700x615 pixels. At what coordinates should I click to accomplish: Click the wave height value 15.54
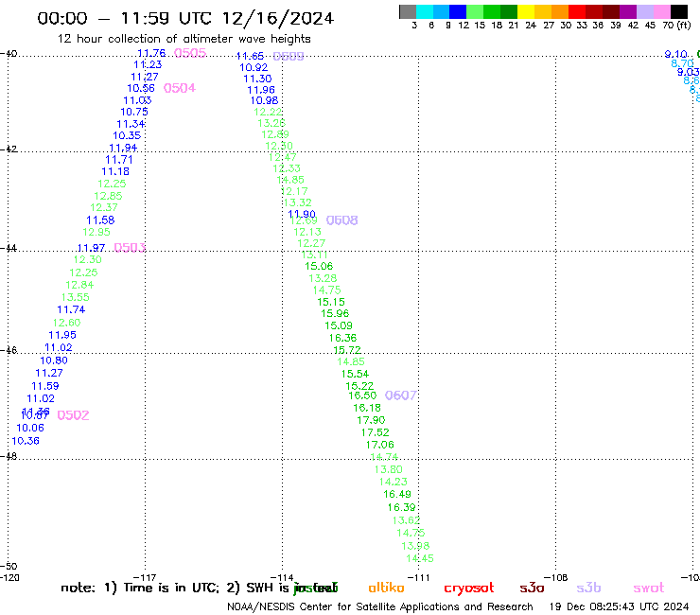(356, 374)
